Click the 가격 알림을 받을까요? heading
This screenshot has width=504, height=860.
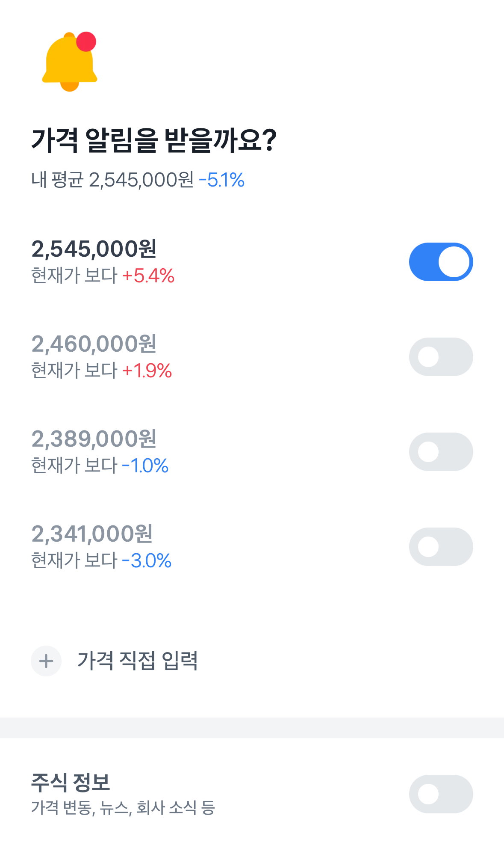[x=154, y=140]
